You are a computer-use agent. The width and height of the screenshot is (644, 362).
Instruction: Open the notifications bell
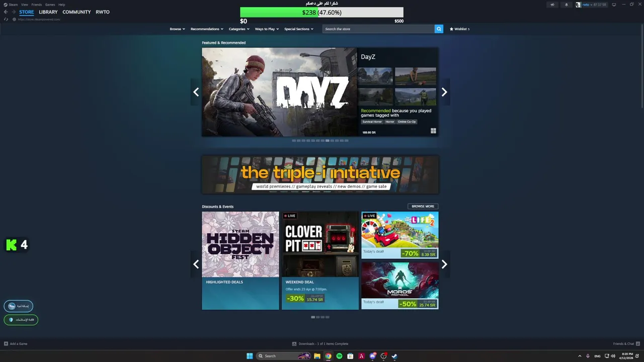coord(566,5)
